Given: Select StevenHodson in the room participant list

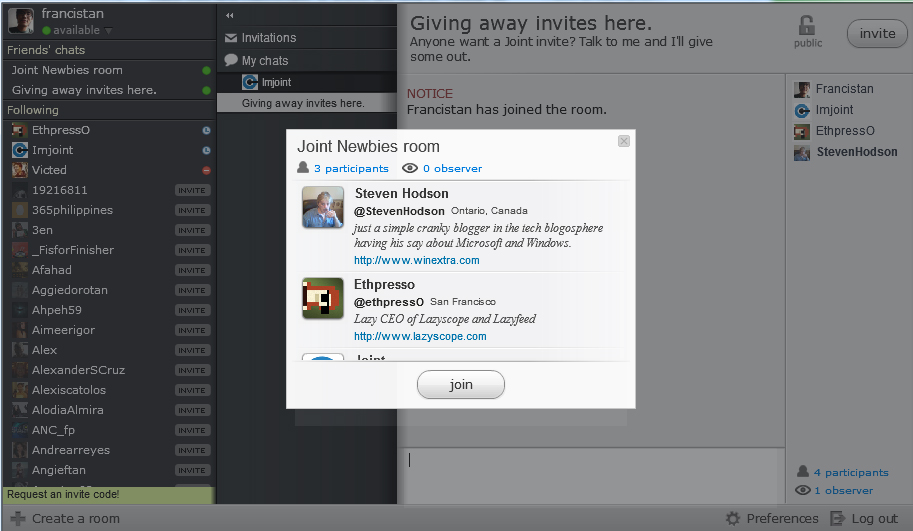Looking at the screenshot, I should click(x=857, y=152).
